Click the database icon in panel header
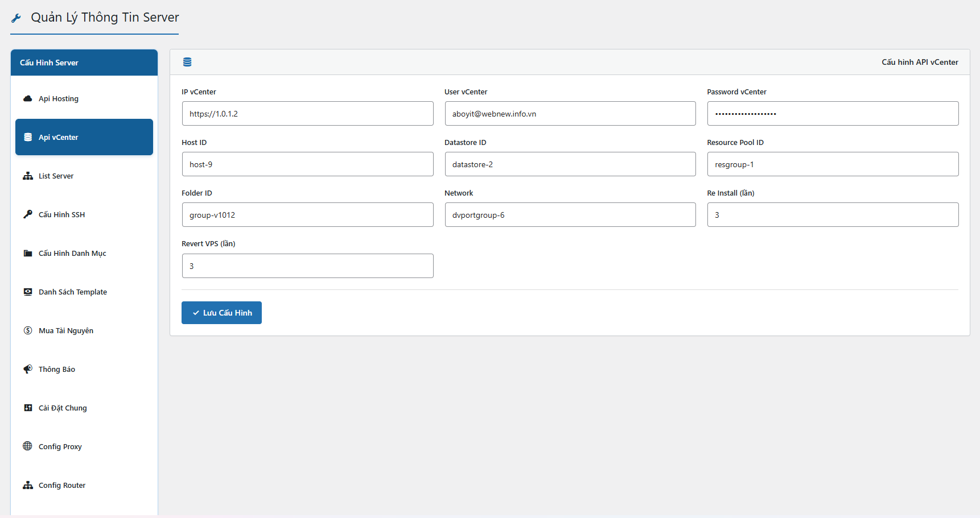 (187, 62)
